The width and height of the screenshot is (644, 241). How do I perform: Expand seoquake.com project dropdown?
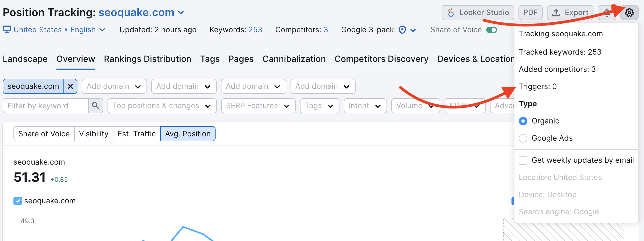(181, 13)
